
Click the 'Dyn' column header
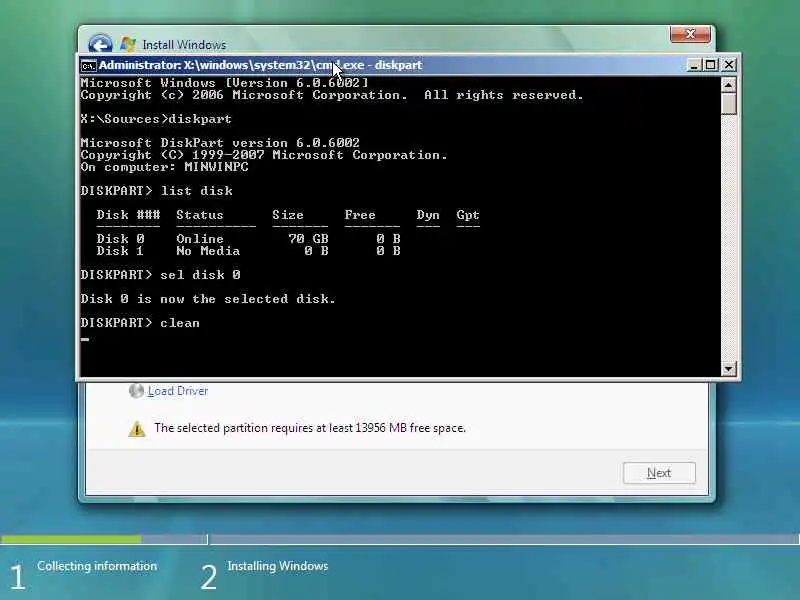[428, 215]
